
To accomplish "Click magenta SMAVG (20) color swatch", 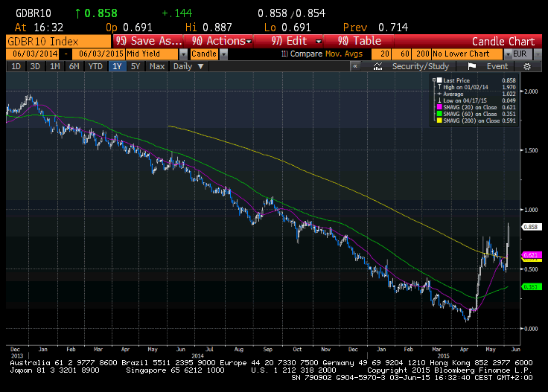I will [440, 108].
